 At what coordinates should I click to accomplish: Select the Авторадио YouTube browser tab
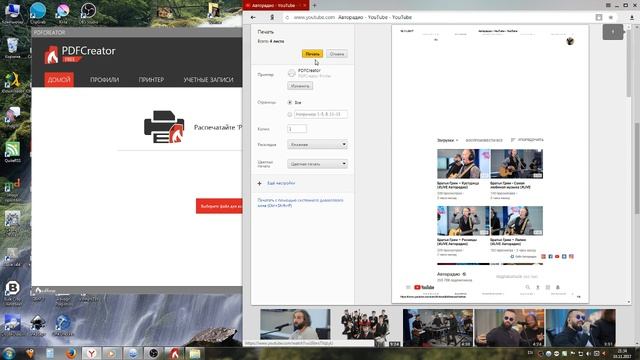point(276,5)
